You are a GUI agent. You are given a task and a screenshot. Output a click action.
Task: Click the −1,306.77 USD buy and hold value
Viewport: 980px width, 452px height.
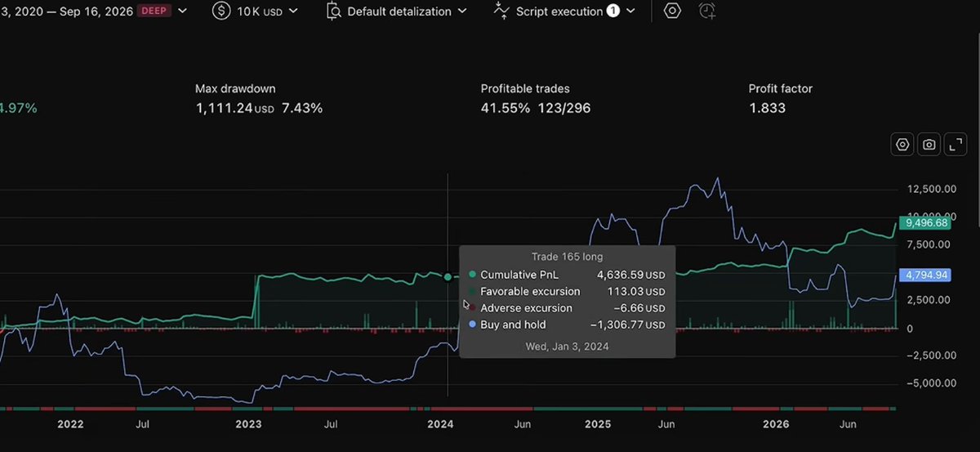click(x=627, y=324)
